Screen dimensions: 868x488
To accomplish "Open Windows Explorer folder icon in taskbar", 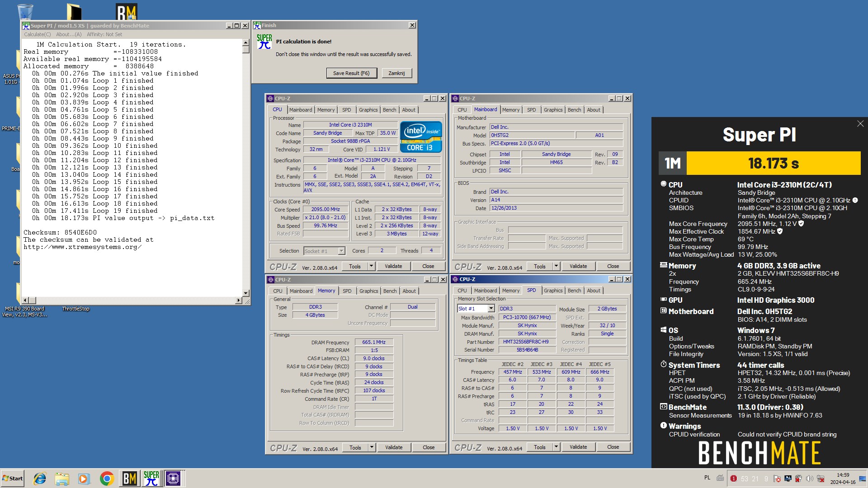I will tap(62, 478).
